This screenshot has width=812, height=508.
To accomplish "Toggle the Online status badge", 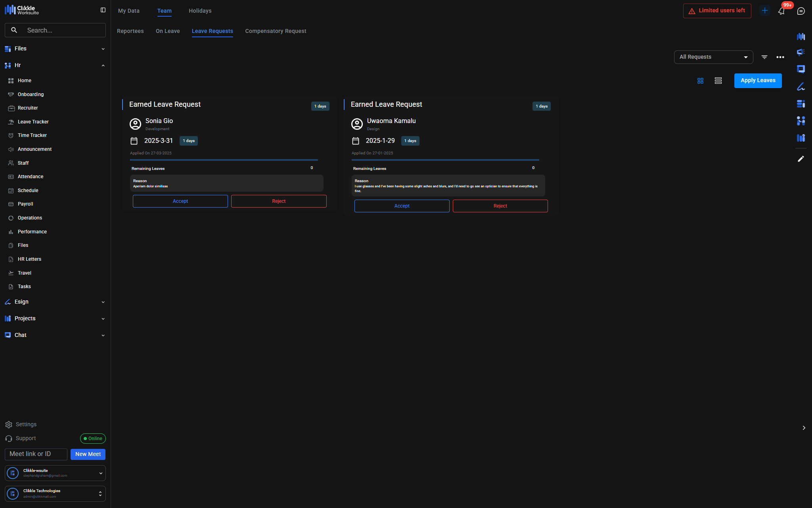I will (93, 438).
